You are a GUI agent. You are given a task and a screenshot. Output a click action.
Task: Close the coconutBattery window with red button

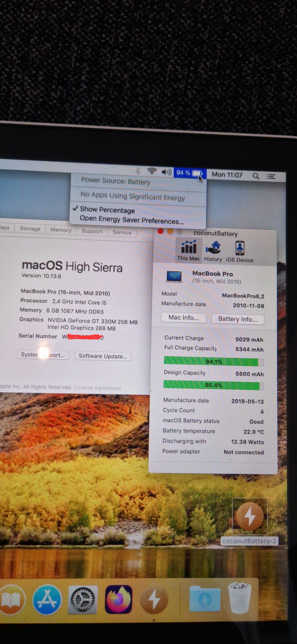pos(160,231)
